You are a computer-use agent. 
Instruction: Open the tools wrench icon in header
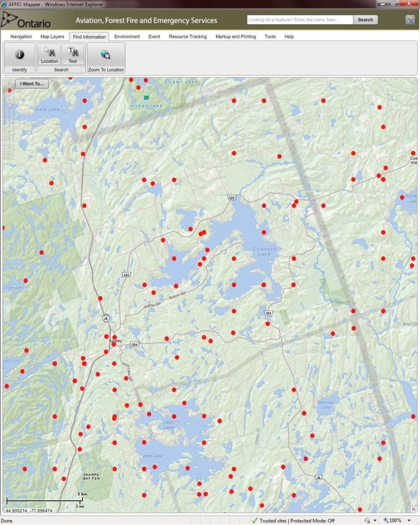(409, 20)
